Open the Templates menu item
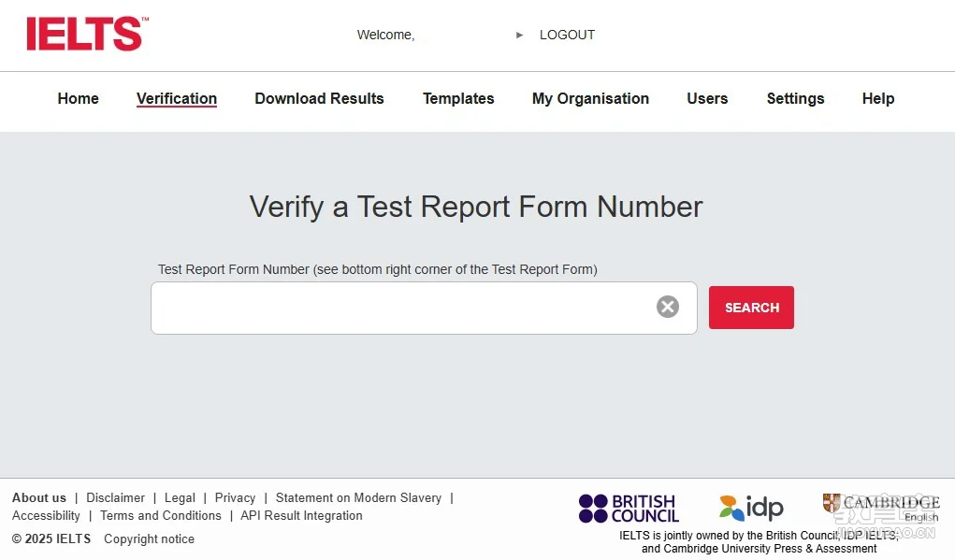Viewport: 955px width, 560px height. 458,98
